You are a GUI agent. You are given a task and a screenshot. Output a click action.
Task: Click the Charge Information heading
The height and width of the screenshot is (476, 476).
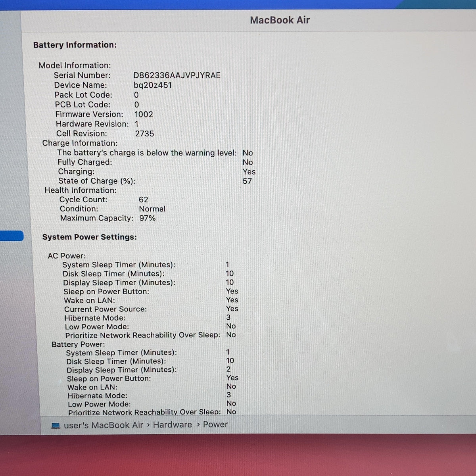[x=80, y=143]
